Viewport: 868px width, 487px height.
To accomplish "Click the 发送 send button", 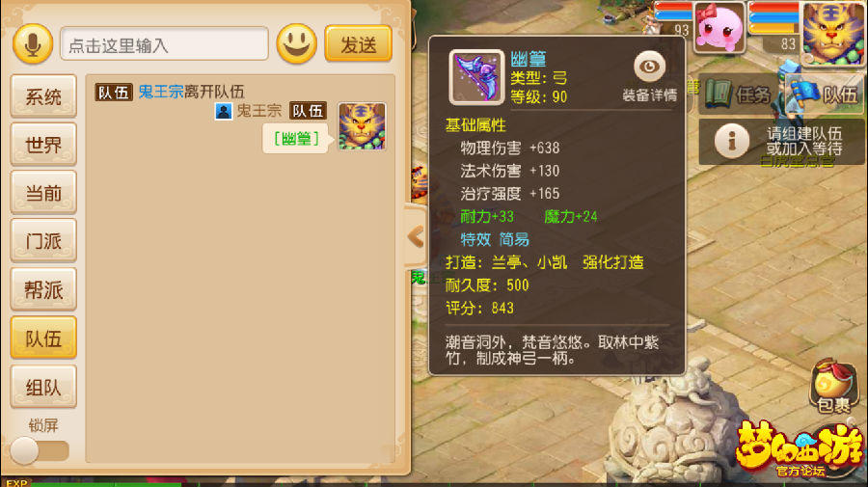I will [358, 43].
